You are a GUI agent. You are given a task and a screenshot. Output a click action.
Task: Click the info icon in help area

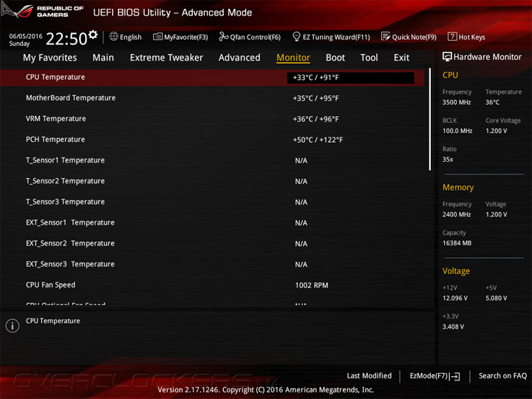pyautogui.click(x=13, y=325)
